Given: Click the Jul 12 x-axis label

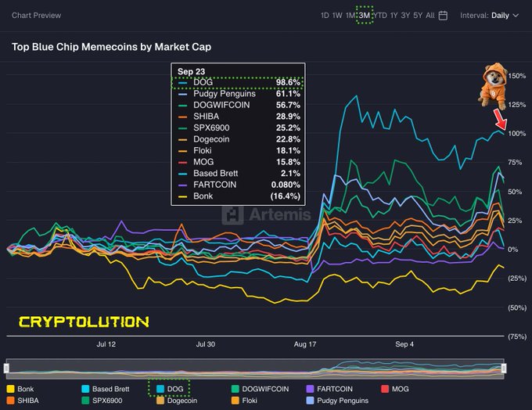Looking at the screenshot, I should 106,344.
